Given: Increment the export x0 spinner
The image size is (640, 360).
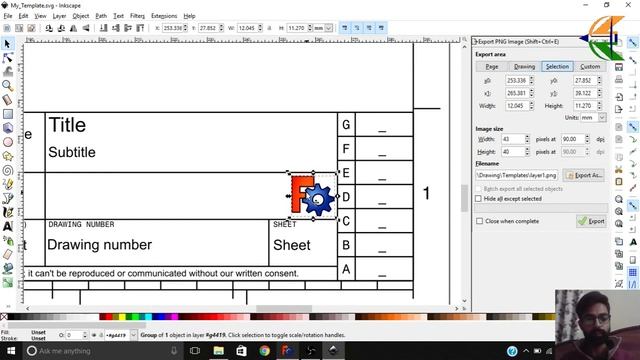Looking at the screenshot, I should (531, 78).
